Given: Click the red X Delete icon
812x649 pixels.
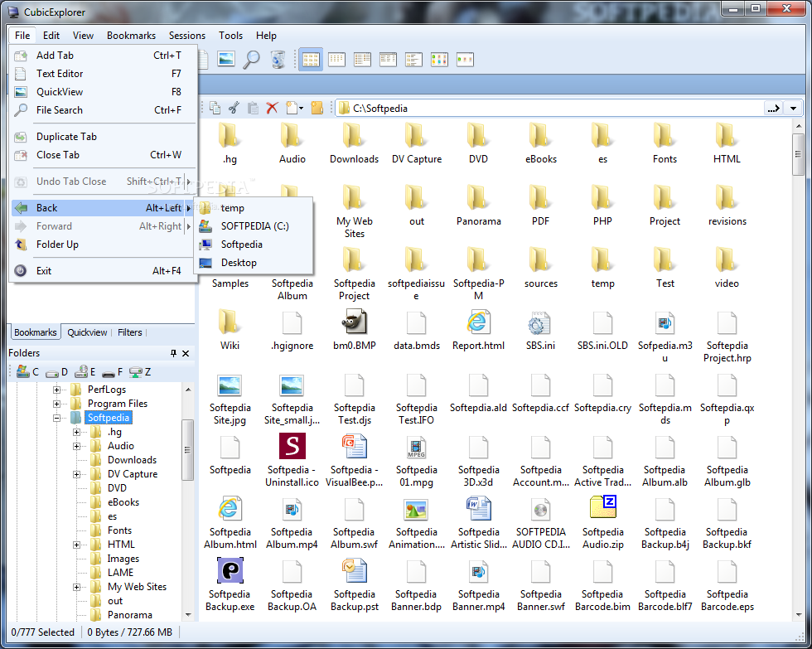Looking at the screenshot, I should click(272, 108).
